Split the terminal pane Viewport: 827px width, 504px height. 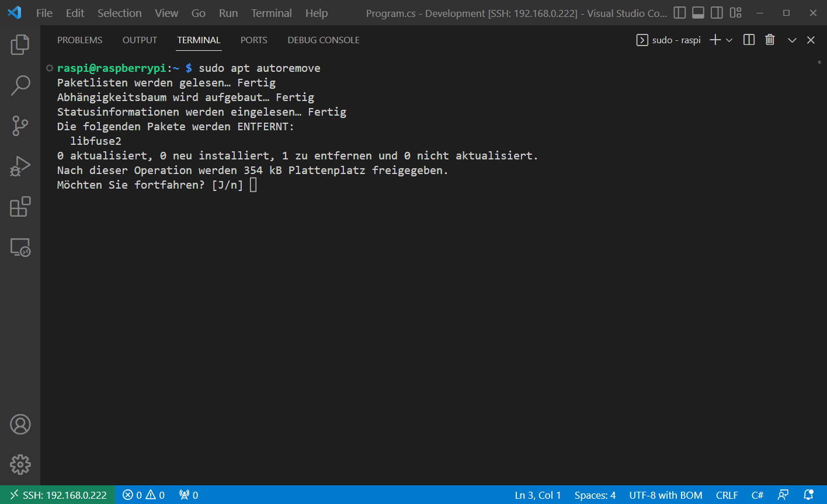pos(749,40)
